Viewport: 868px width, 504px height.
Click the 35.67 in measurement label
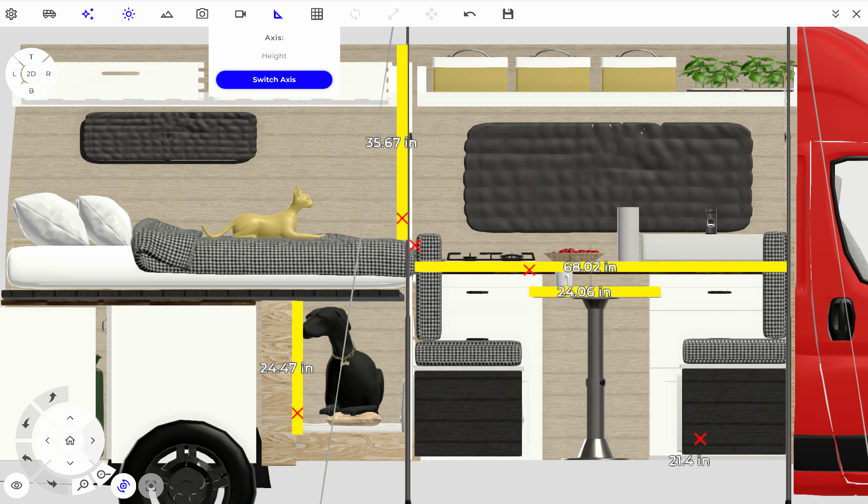tap(391, 143)
